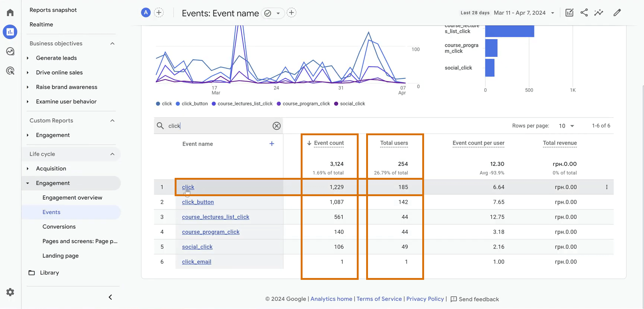The image size is (644, 309).
Task: Click the plus icon after the report title
Action: [x=291, y=13]
